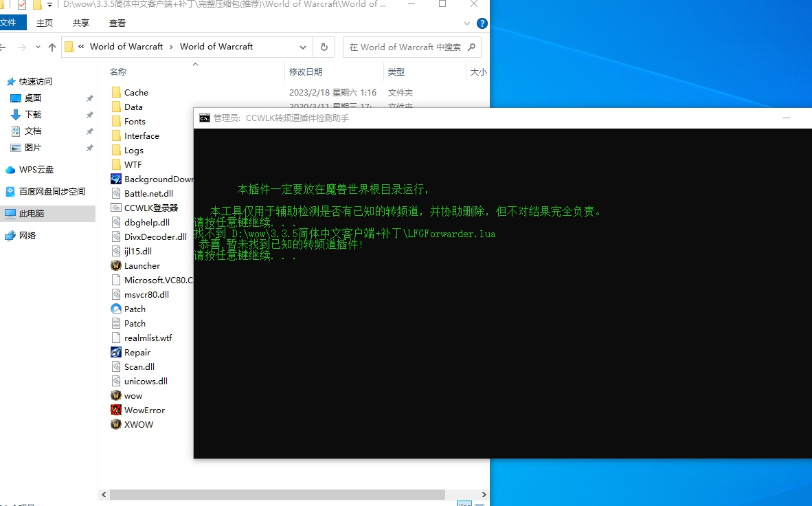This screenshot has height=506, width=812.
Task: Open the CCWLK登录器 launcher
Action: (144, 208)
